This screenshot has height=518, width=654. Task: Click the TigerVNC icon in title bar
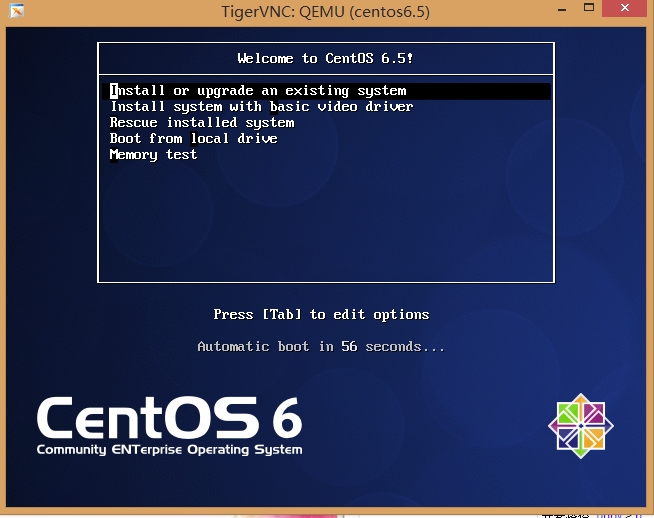[17, 10]
